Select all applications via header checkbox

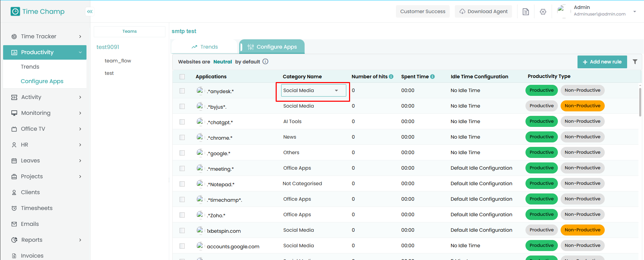pyautogui.click(x=182, y=77)
